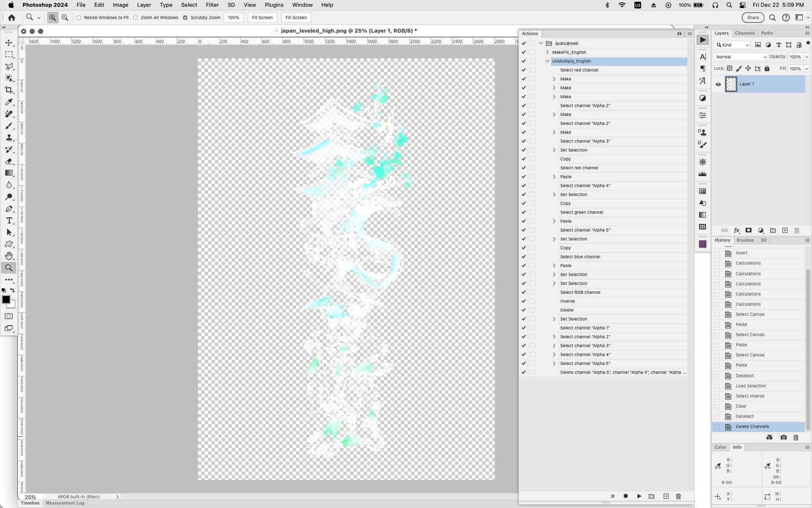Image resolution: width=812 pixels, height=508 pixels.
Task: Select the Hand tool
Action: [9, 256]
